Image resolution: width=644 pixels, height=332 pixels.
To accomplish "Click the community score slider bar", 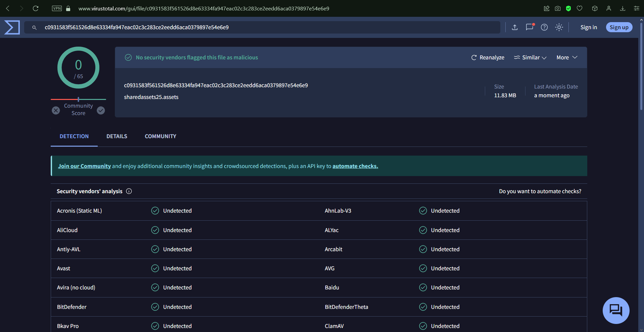I will [x=78, y=99].
